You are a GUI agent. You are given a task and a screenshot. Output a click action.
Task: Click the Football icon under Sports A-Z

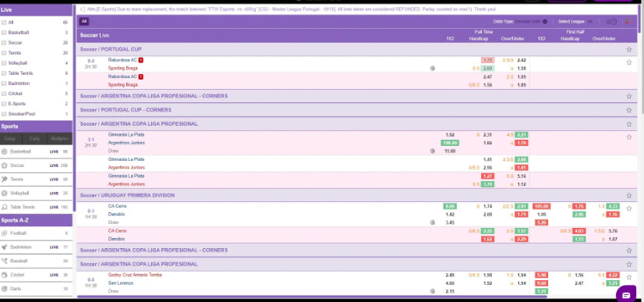point(5,233)
